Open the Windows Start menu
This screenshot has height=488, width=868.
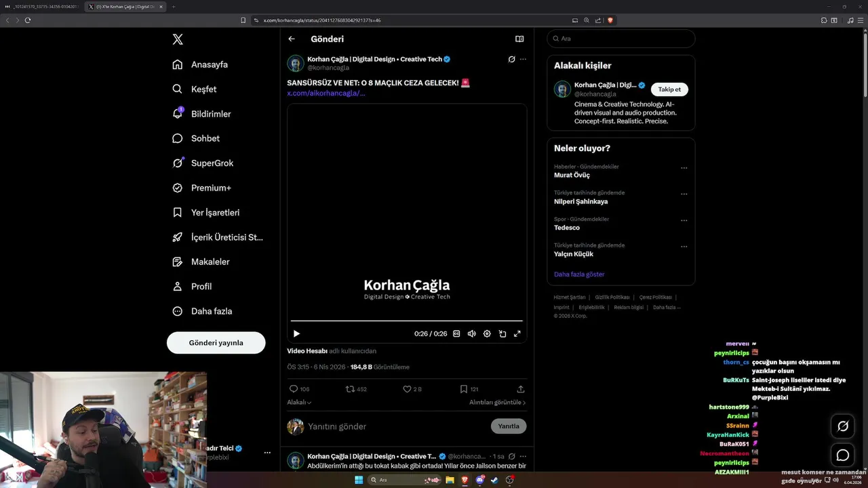click(x=359, y=480)
